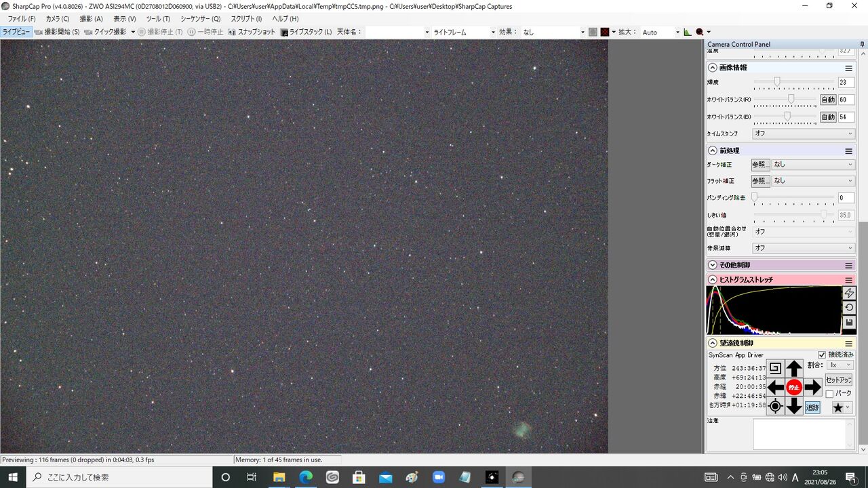Click the セットアップ setup button
The height and width of the screenshot is (488, 868).
[838, 380]
